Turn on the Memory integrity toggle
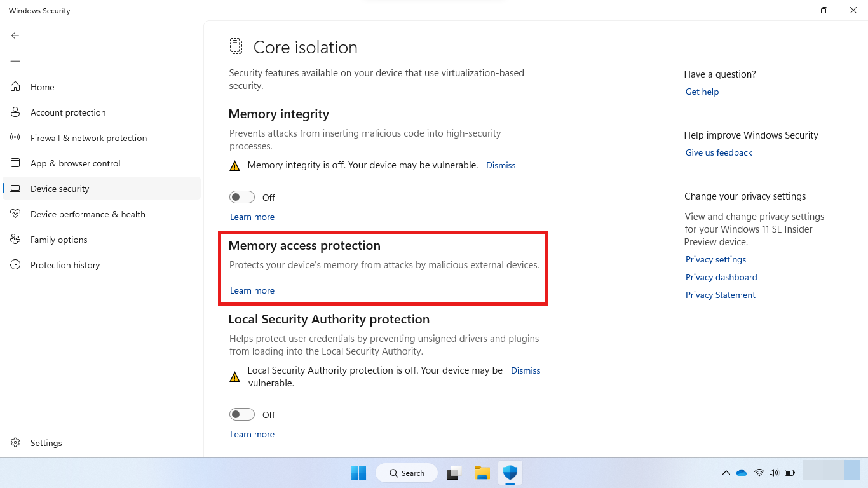 point(242,198)
